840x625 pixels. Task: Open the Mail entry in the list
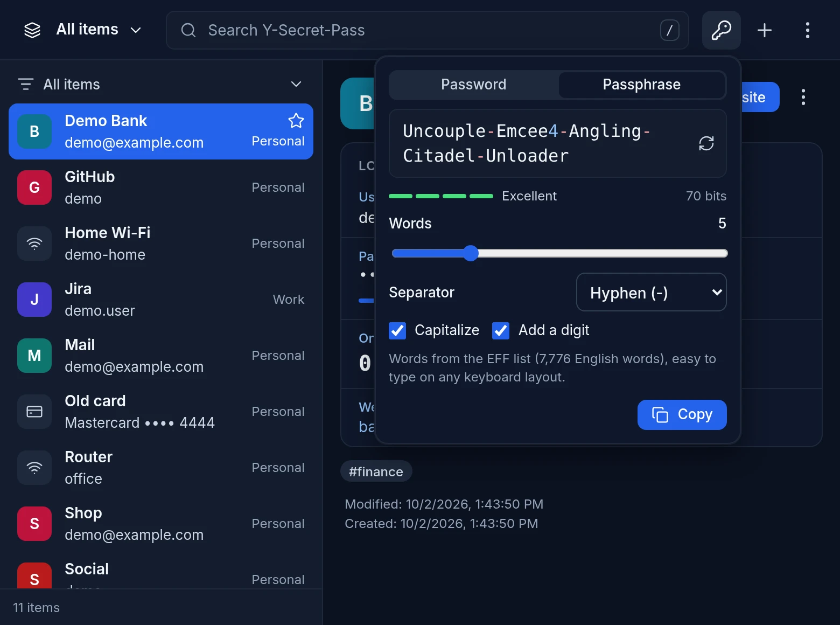[161, 356]
